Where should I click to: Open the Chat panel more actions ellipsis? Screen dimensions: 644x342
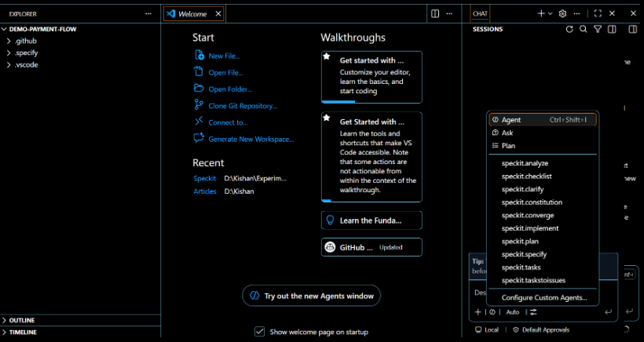(x=576, y=13)
